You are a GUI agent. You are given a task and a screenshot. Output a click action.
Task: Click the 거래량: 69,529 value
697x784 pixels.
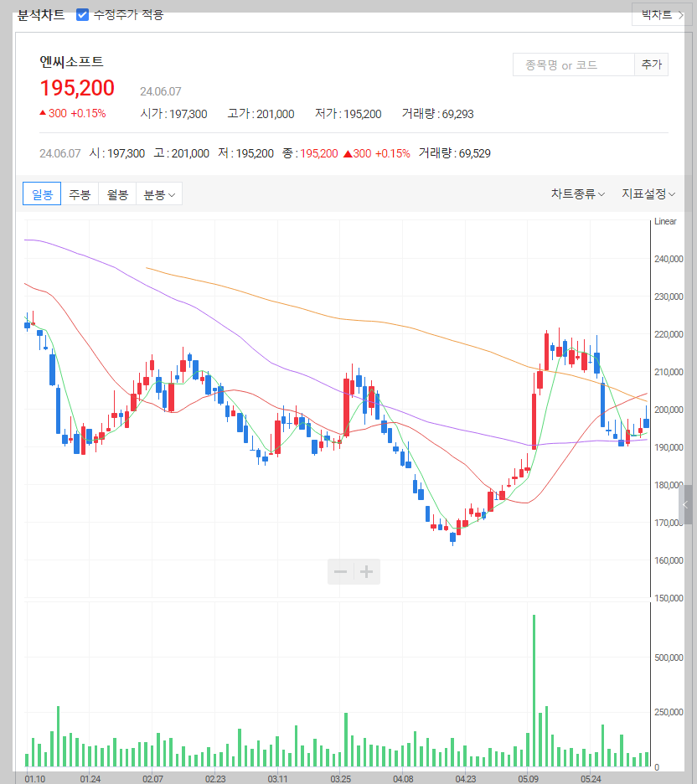[x=455, y=153]
